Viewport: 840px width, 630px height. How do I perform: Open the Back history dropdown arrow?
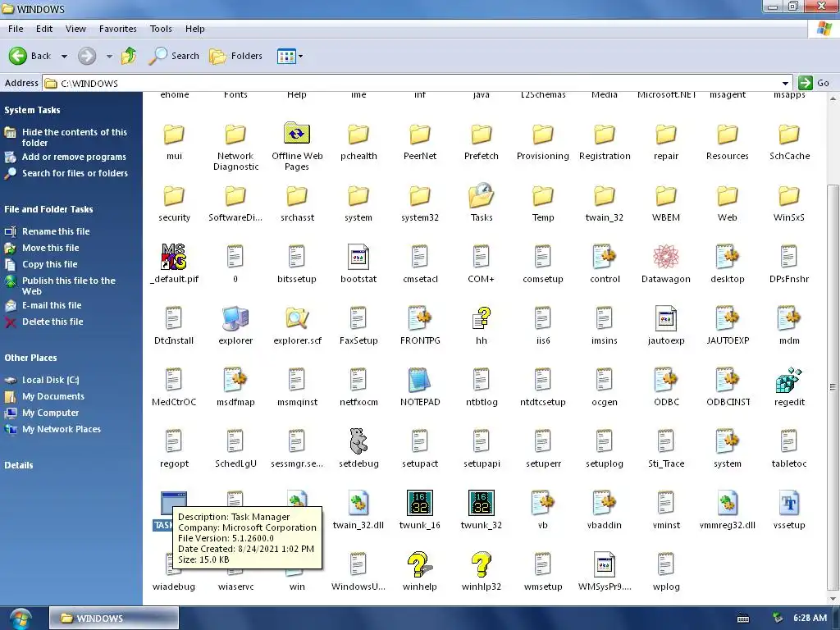(64, 56)
